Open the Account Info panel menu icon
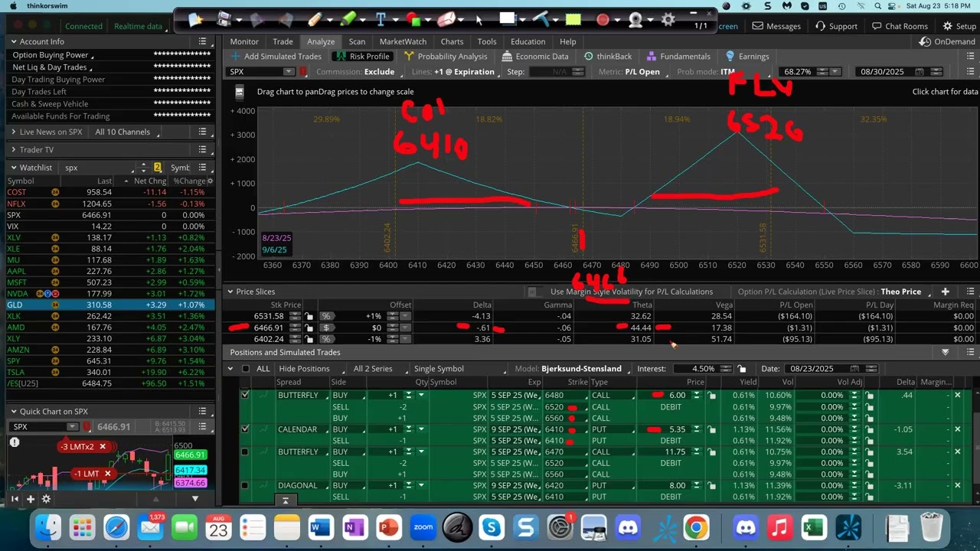The width and height of the screenshot is (980, 551). [202, 41]
